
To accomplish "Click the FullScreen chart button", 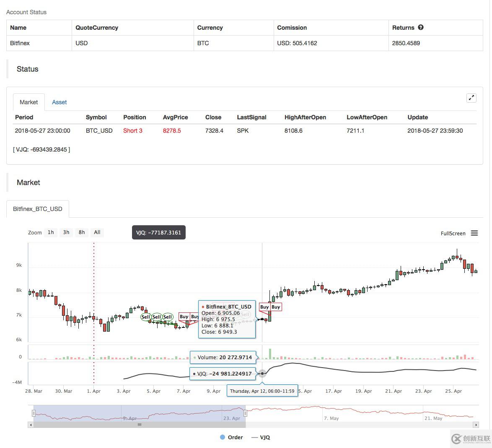I will pos(453,233).
